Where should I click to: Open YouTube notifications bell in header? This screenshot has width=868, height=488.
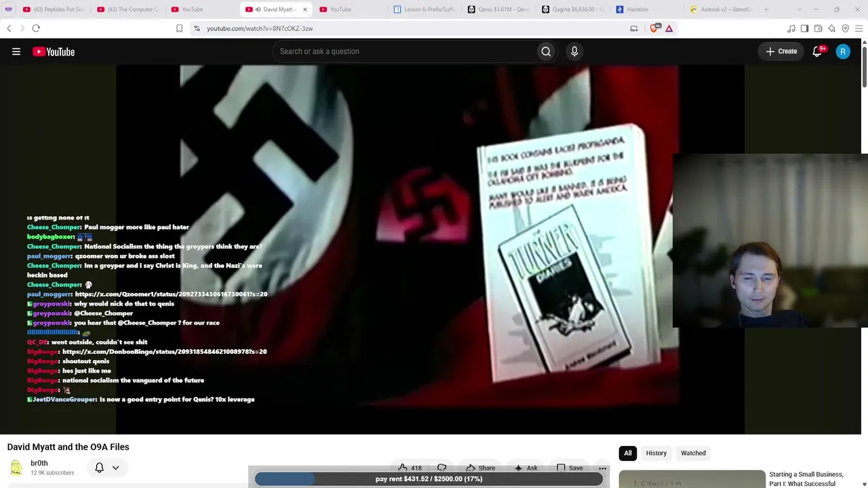tap(817, 52)
